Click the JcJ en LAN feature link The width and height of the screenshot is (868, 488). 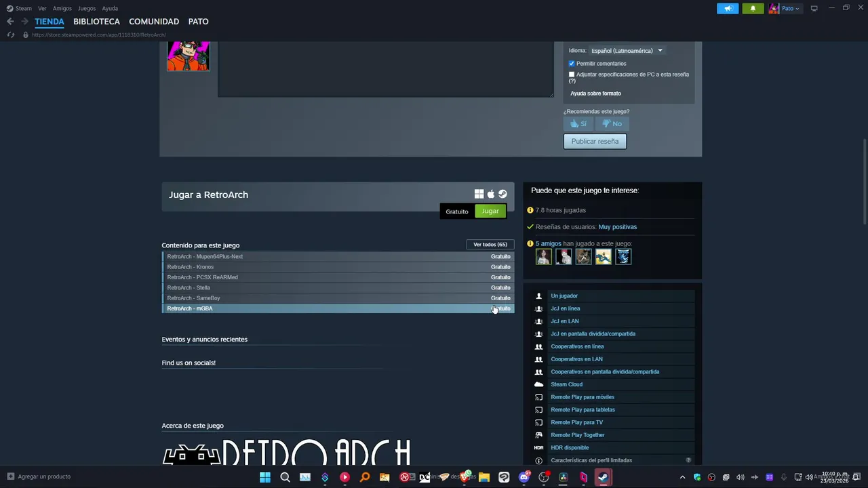point(564,321)
